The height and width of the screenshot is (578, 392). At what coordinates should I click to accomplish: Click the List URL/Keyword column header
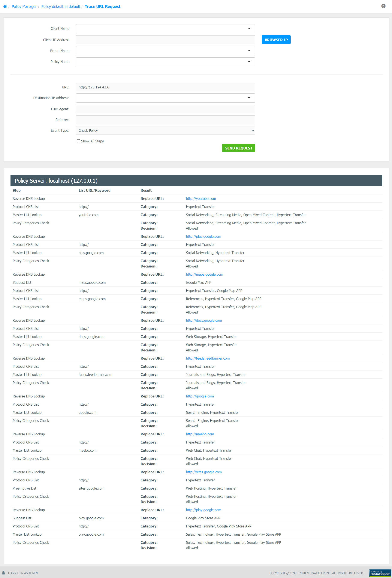(x=94, y=190)
